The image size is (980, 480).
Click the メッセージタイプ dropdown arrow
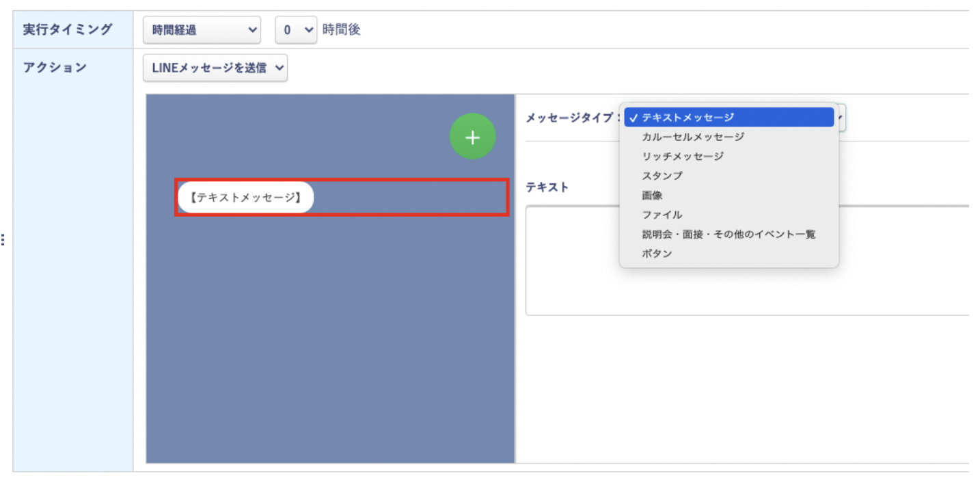pos(839,117)
